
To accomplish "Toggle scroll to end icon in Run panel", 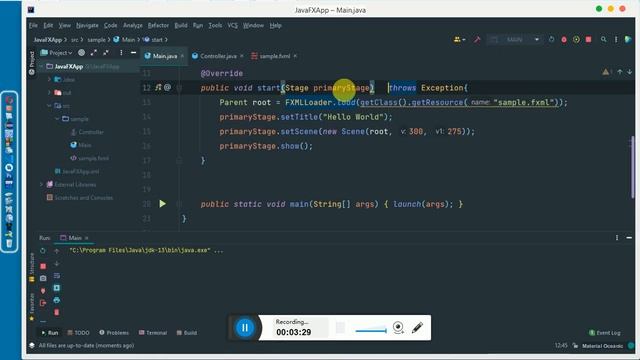I will click(56, 288).
